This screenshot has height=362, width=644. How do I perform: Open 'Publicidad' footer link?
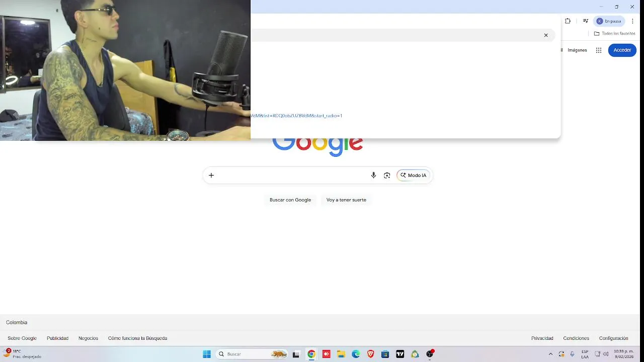pos(57,338)
